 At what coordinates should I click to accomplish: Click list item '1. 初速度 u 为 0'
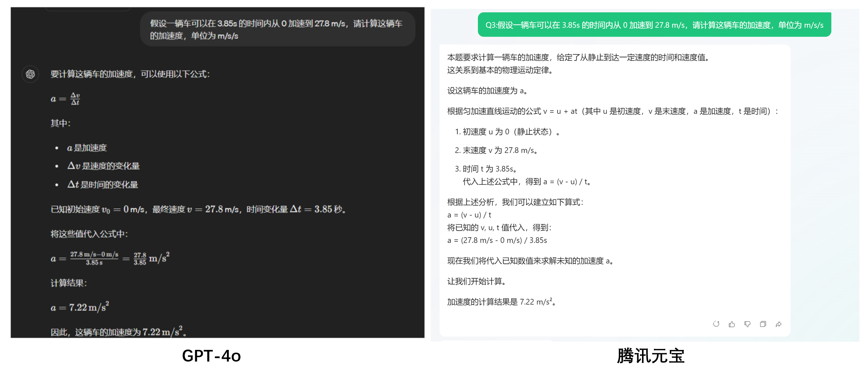click(508, 132)
